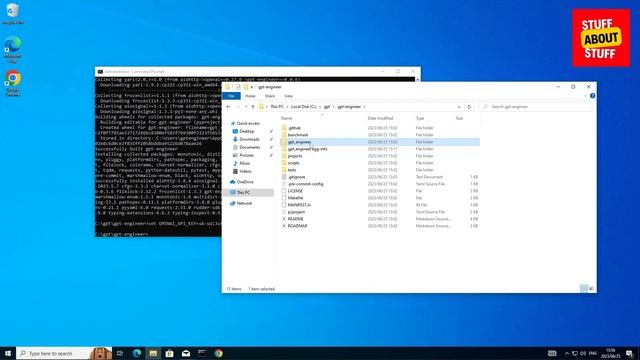Screen dimensions: 640x360
Task: Select the MANIFEST.in file
Action: point(299,204)
